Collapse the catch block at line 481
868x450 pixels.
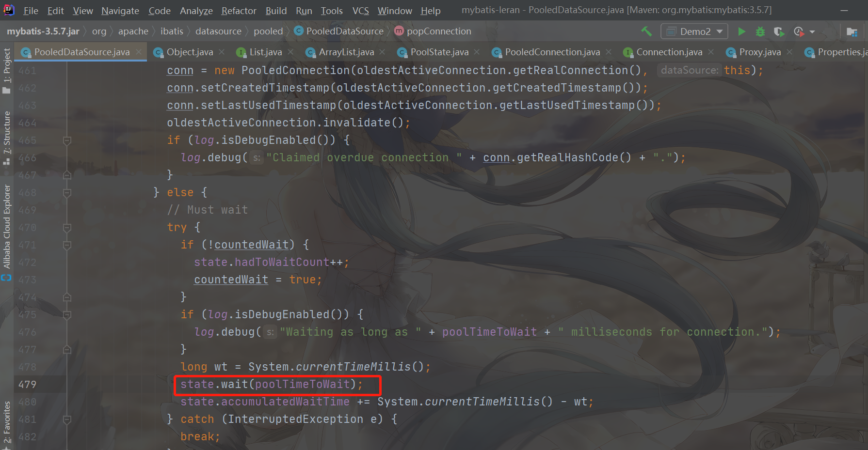coord(67,419)
